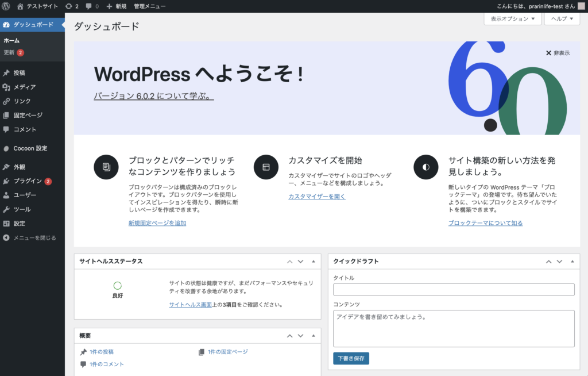
Task: Open the ブロックテーマについて知る link
Action: coord(485,223)
